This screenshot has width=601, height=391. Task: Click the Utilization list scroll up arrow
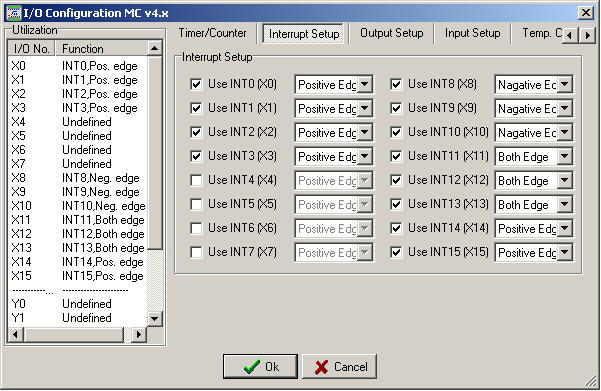coord(154,48)
